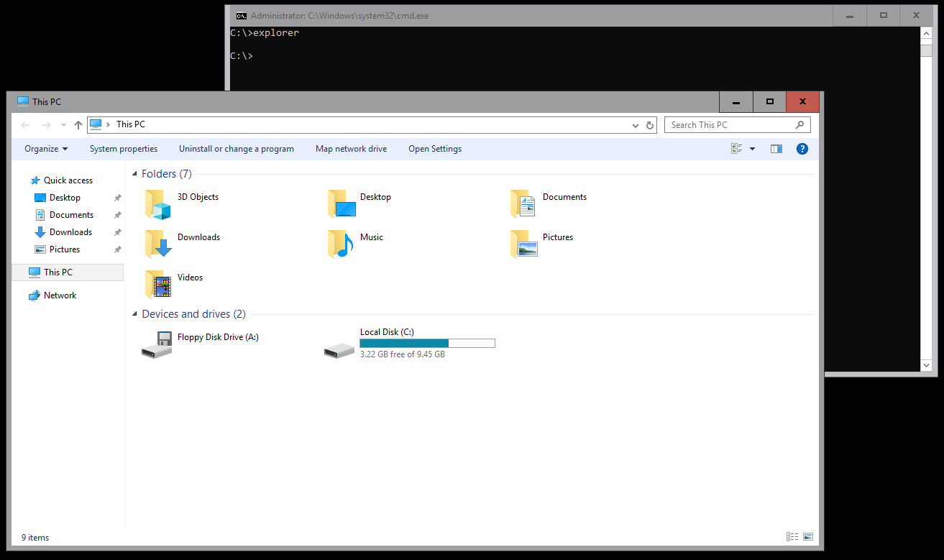944x560 pixels.
Task: Open System properties
Action: click(x=124, y=149)
